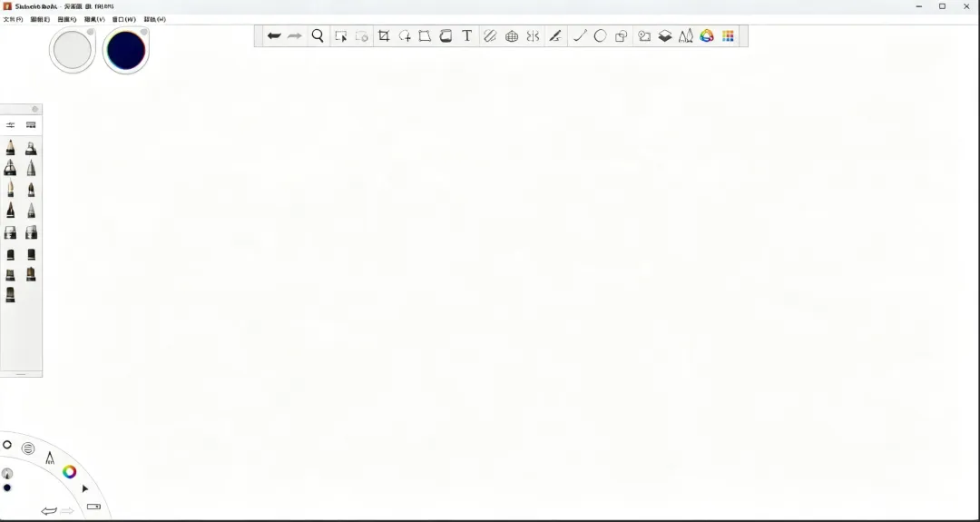Click the palette bottom resize grip
Screen dimensions: 980x522
coord(21,374)
